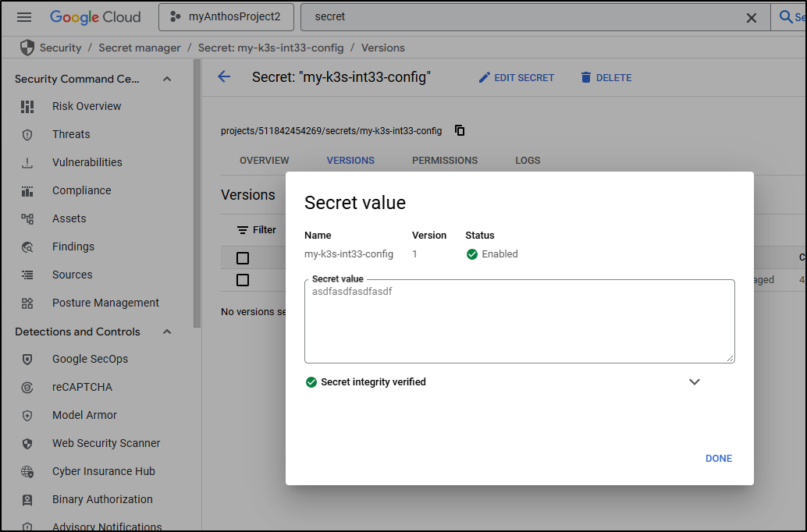Click the search magnifier icon
This screenshot has width=807, height=532.
point(785,17)
